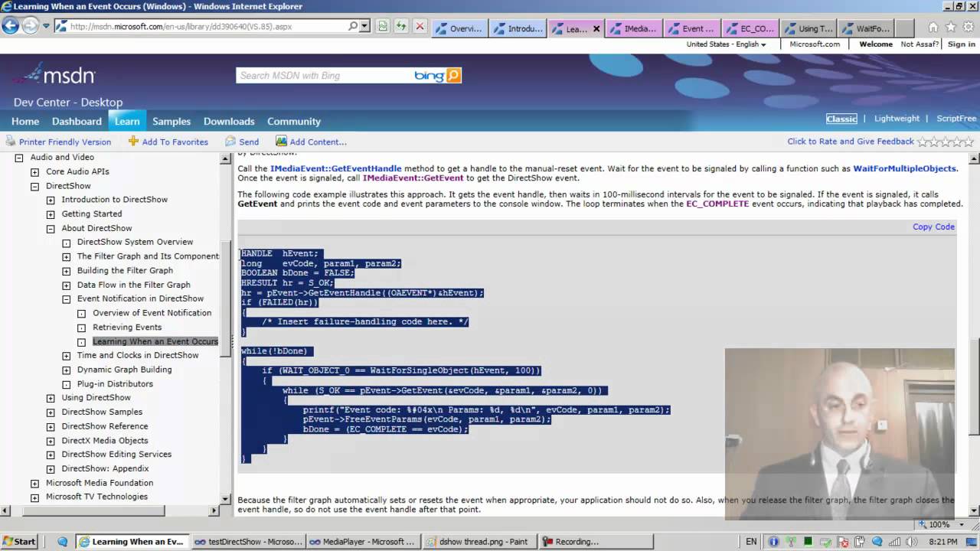Refresh the page with the green arrows icon
The image size is (980, 551).
coord(401,26)
